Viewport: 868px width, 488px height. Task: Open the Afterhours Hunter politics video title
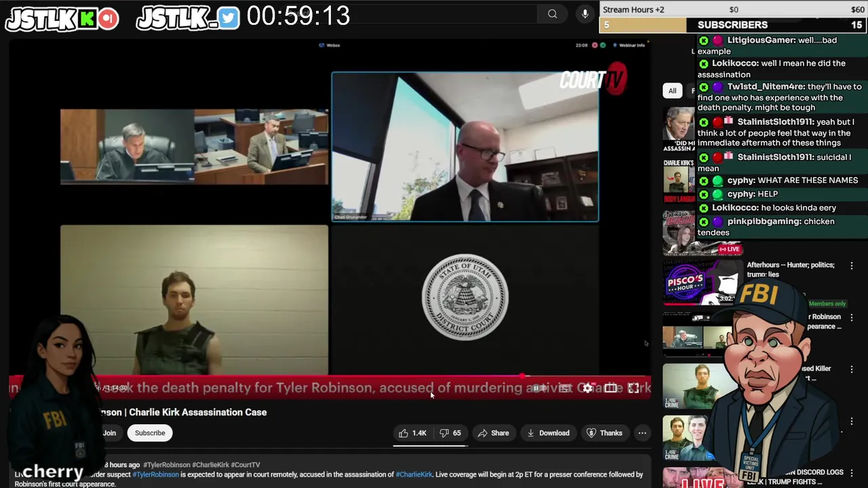pos(791,270)
